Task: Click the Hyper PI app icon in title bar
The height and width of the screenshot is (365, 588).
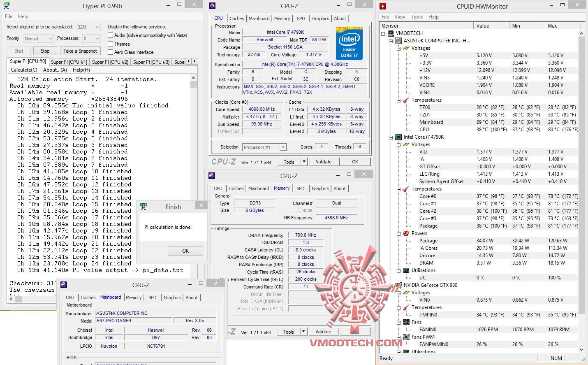Action: 6,6
